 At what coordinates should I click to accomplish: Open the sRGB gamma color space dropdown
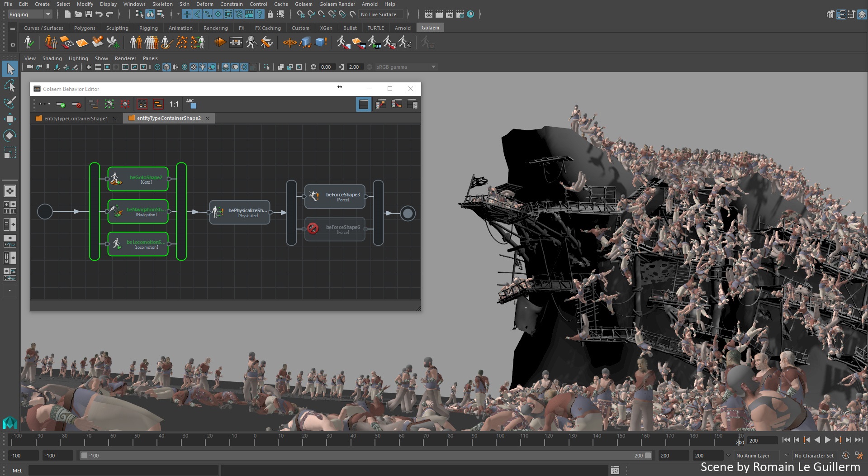(x=406, y=67)
